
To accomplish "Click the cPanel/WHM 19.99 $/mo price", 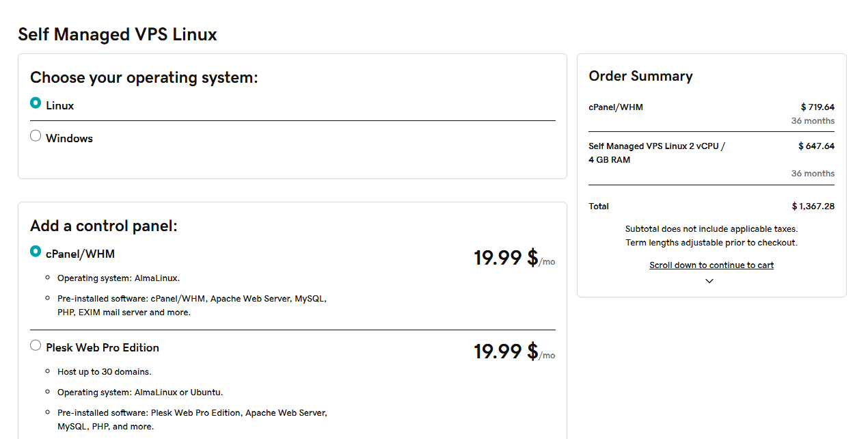I will 513,258.
